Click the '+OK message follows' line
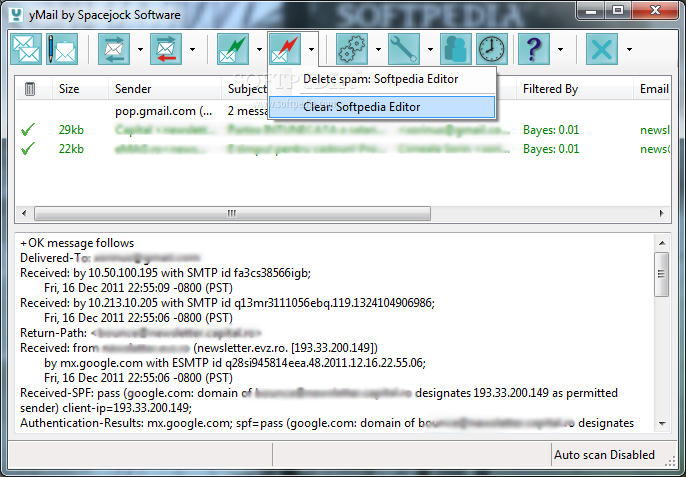The width and height of the screenshot is (686, 477). [77, 243]
